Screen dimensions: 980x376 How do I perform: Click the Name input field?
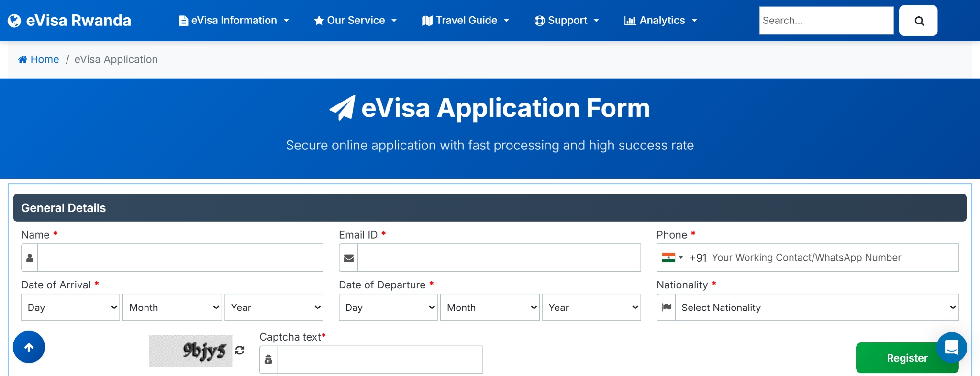[x=180, y=258]
